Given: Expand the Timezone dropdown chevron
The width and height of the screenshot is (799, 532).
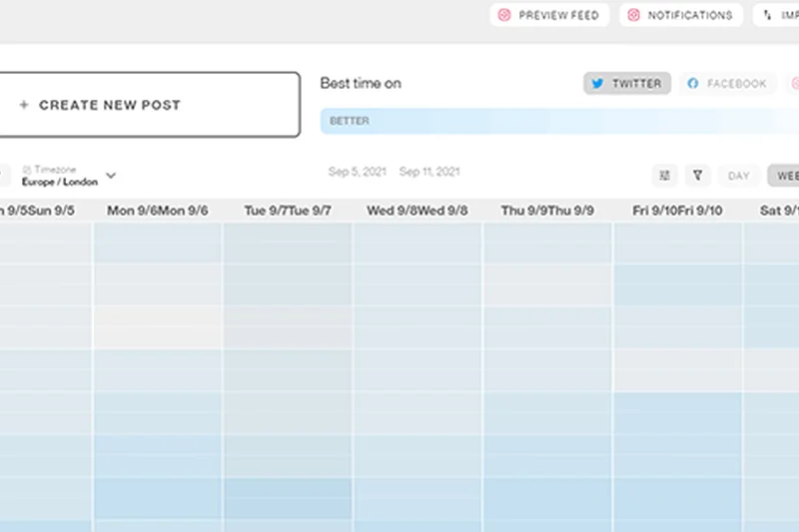Looking at the screenshot, I should click(111, 176).
